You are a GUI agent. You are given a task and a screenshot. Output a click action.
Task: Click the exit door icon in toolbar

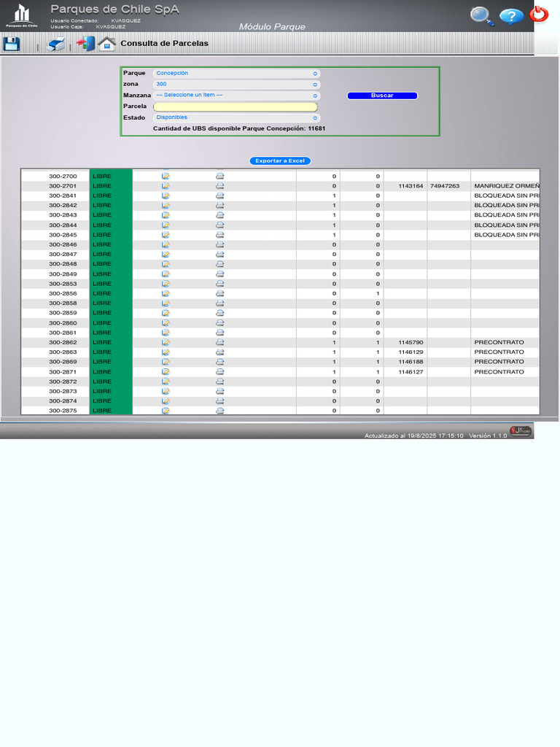point(86,44)
